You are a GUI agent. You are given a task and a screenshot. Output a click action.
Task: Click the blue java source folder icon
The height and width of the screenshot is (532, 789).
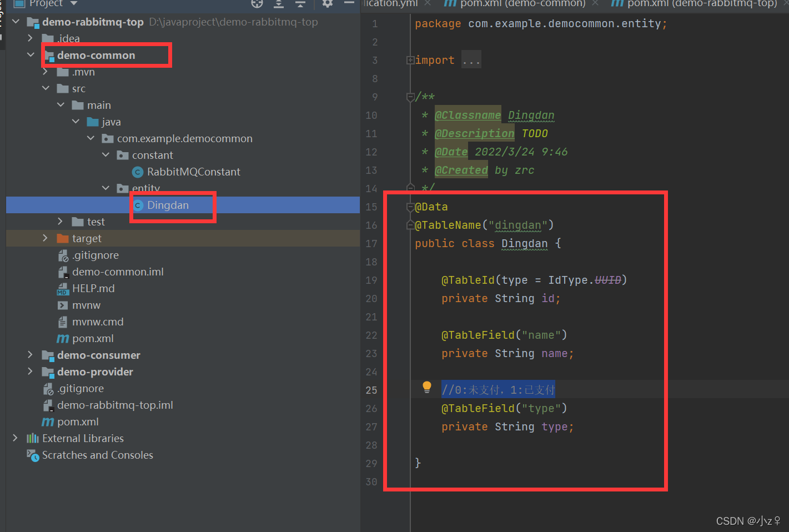click(x=93, y=122)
